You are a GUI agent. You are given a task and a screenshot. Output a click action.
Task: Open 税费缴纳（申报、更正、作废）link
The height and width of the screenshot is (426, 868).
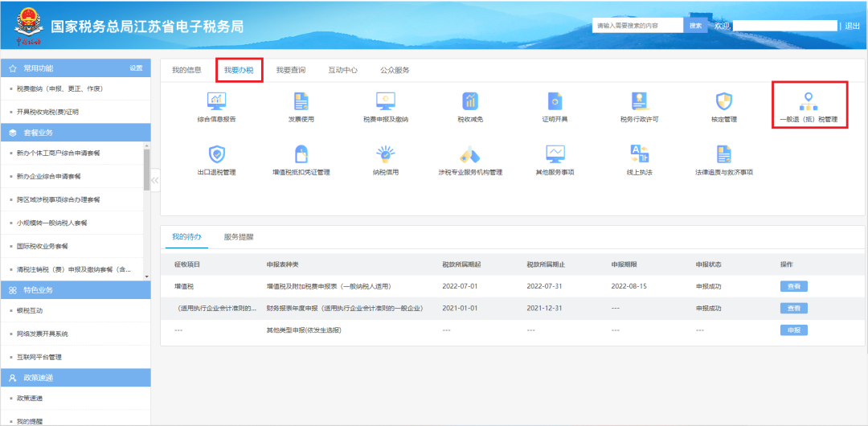click(59, 88)
